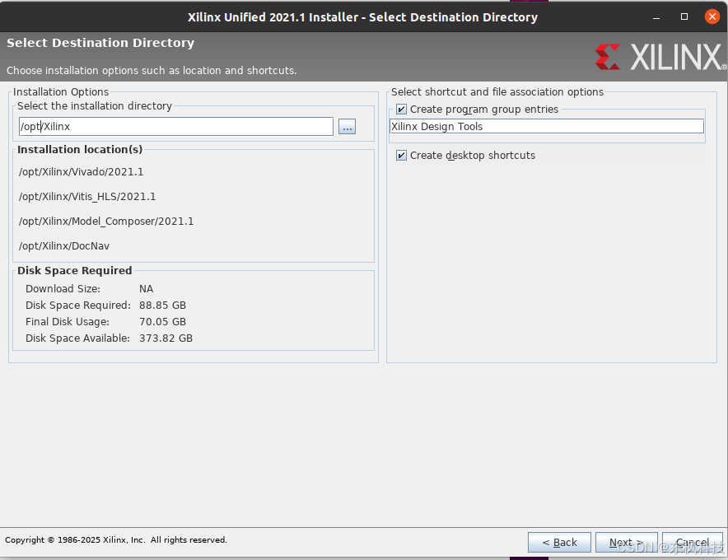This screenshot has height=560, width=728.
Task: Click the installation directory field /opt/Xilinx
Action: 176,126
